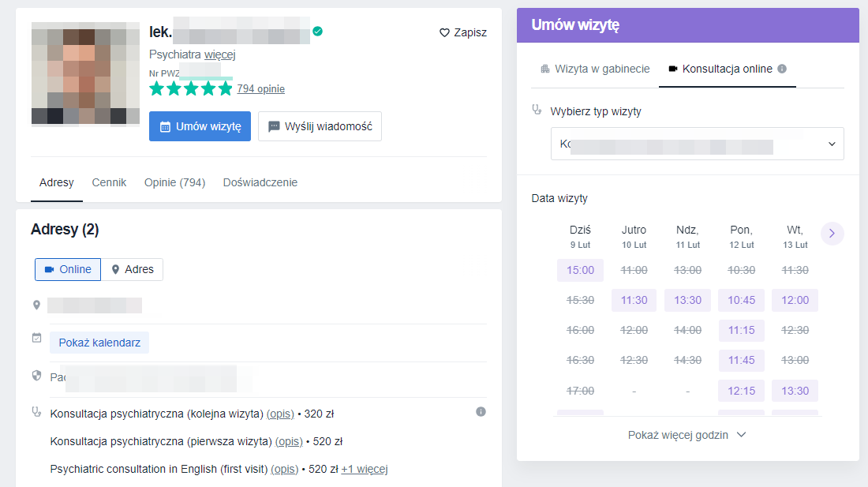Open the Wybierz typ wizyty dropdown
Viewport: 868px width, 487px height.
[698, 144]
